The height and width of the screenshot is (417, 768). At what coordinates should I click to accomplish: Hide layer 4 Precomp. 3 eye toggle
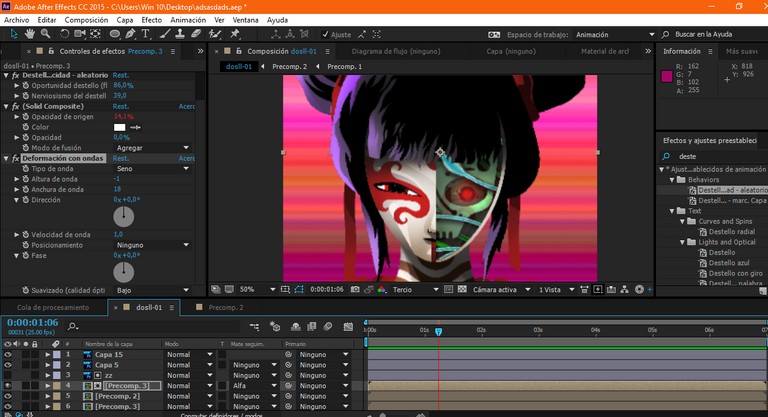(7, 386)
